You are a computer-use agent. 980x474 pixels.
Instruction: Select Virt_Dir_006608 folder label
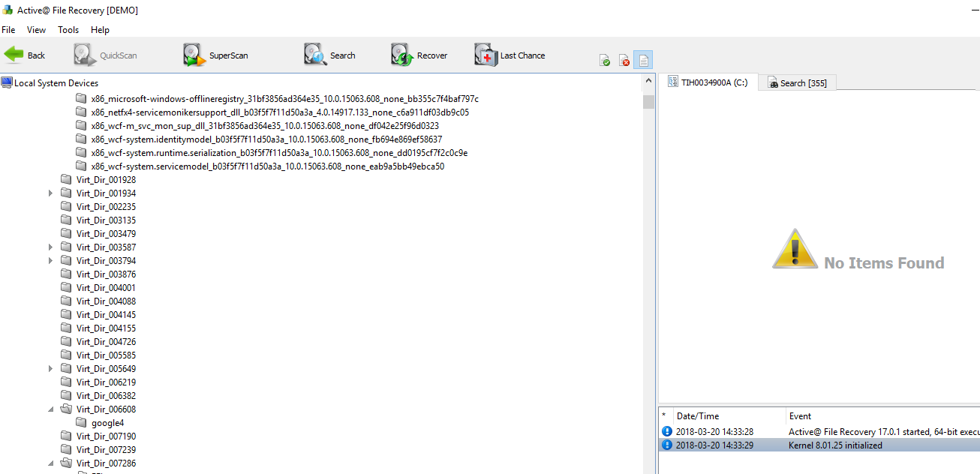106,409
